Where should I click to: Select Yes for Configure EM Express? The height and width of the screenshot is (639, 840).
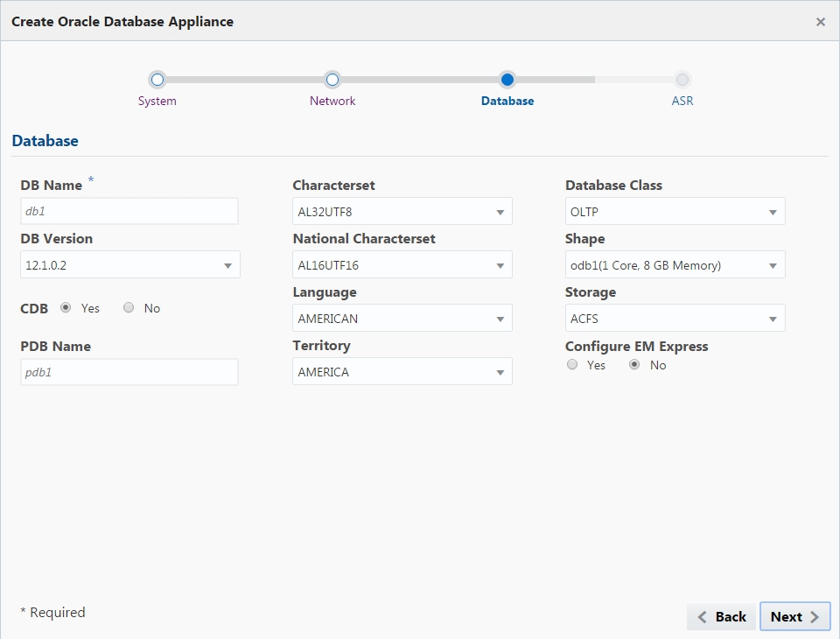pyautogui.click(x=572, y=364)
